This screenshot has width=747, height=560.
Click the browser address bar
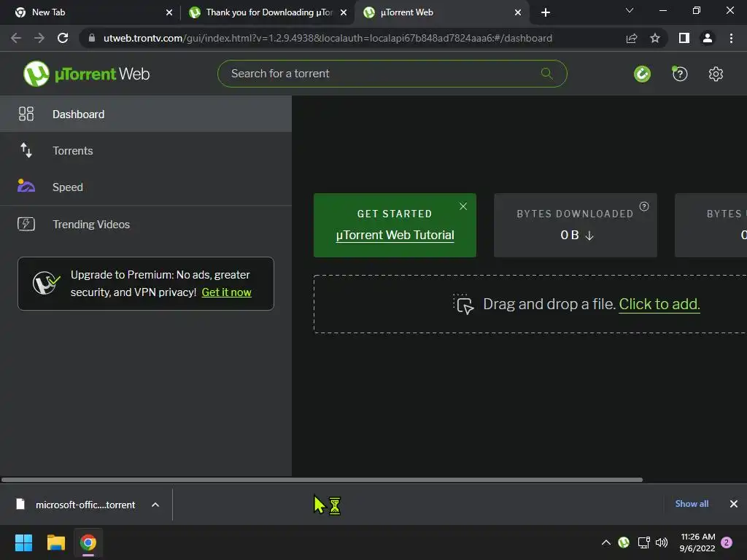328,38
